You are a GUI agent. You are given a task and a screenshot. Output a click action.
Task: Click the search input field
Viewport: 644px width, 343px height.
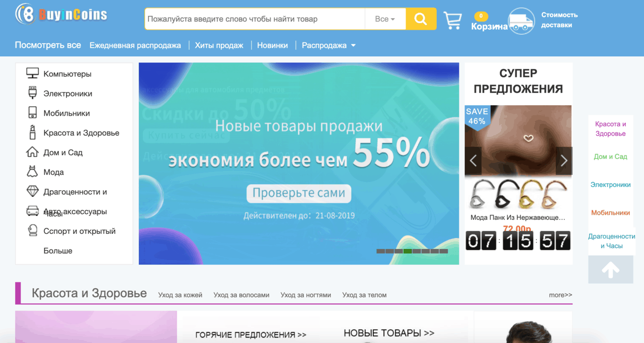tap(255, 19)
